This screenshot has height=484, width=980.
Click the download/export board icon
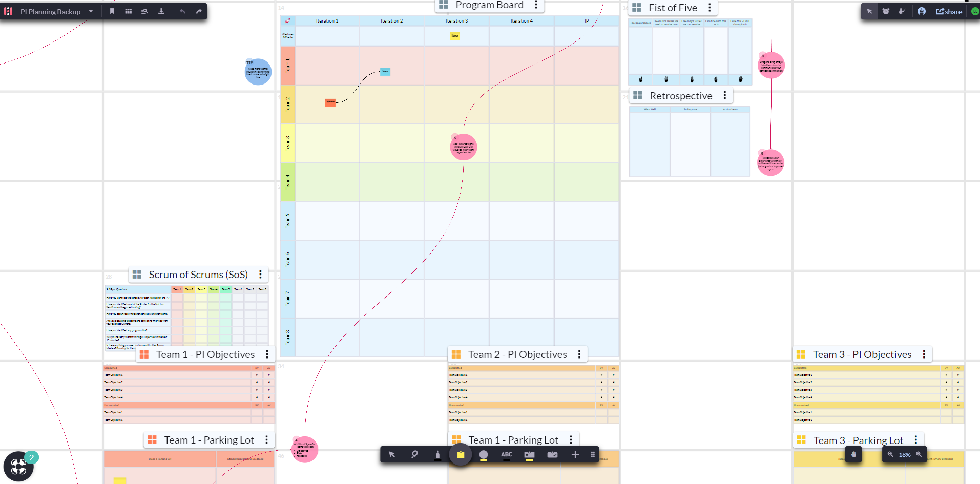[161, 11]
